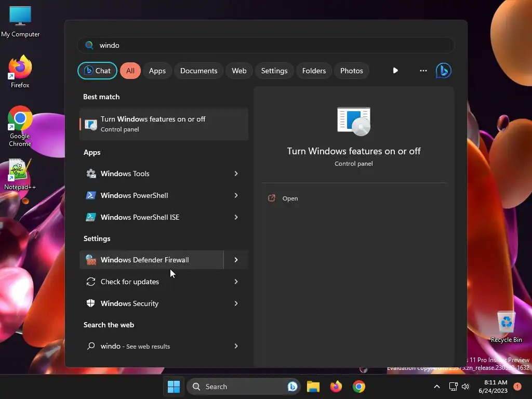Click the Windows PowerShell app icon
The width and height of the screenshot is (532, 399).
(90, 195)
